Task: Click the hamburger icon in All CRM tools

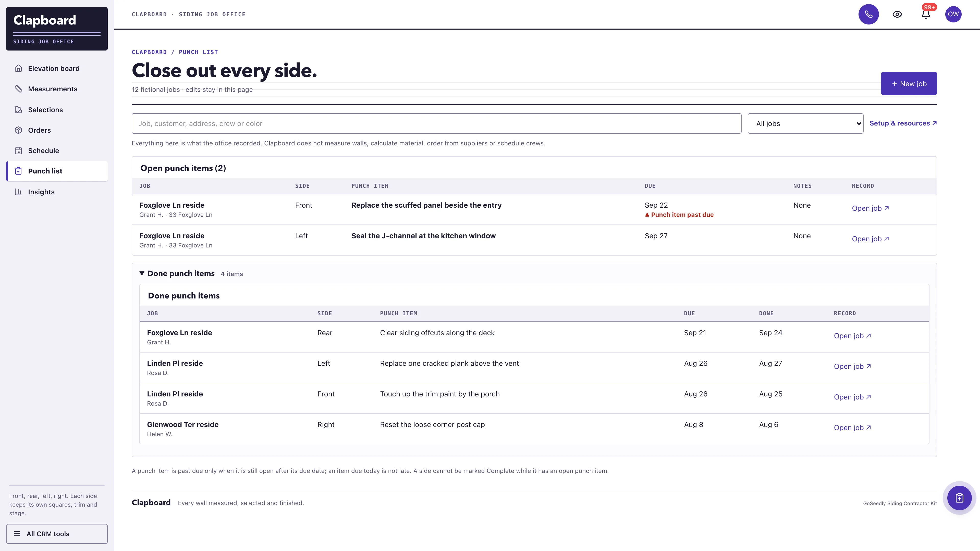Action: tap(17, 533)
